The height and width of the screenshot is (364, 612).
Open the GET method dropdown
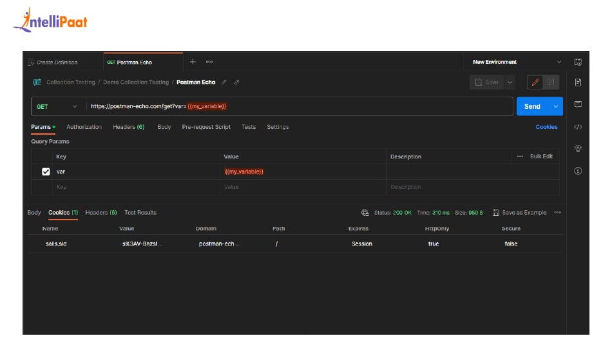pyautogui.click(x=57, y=106)
